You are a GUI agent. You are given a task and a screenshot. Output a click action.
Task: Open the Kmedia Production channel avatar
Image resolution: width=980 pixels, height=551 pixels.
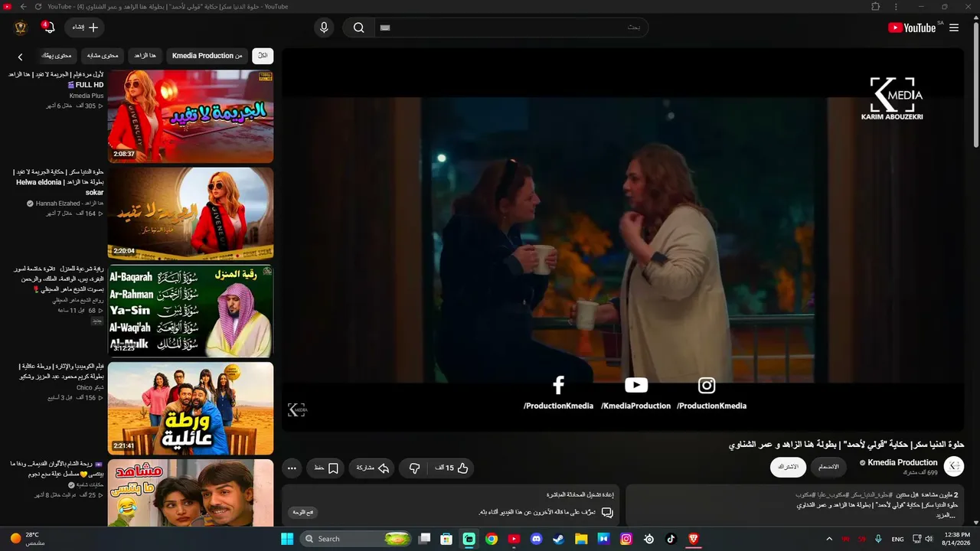point(954,467)
